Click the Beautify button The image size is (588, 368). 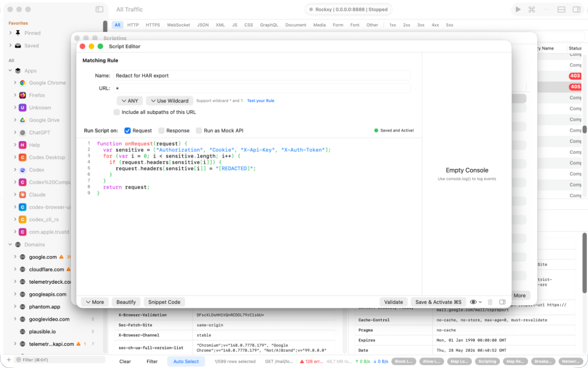126,302
